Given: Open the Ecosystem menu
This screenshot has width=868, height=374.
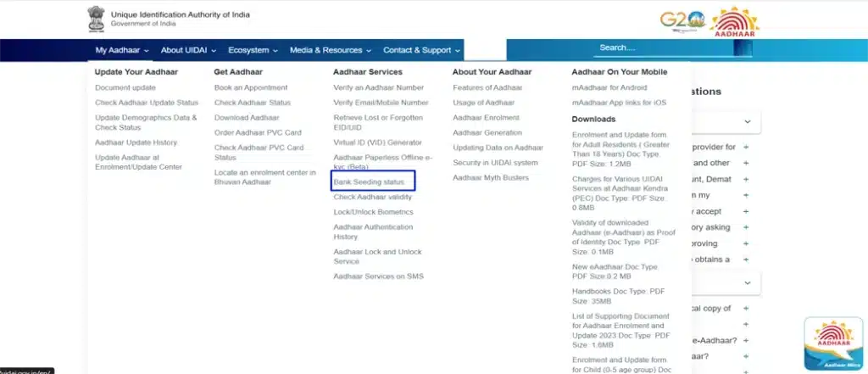Looking at the screenshot, I should (253, 50).
